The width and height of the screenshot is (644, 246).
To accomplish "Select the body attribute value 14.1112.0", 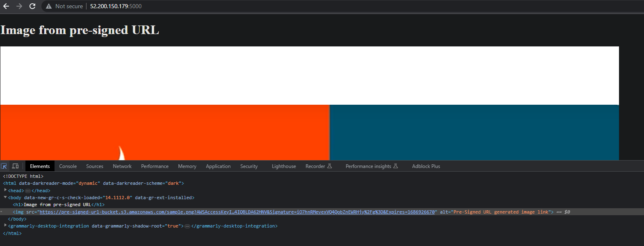I will (117, 198).
